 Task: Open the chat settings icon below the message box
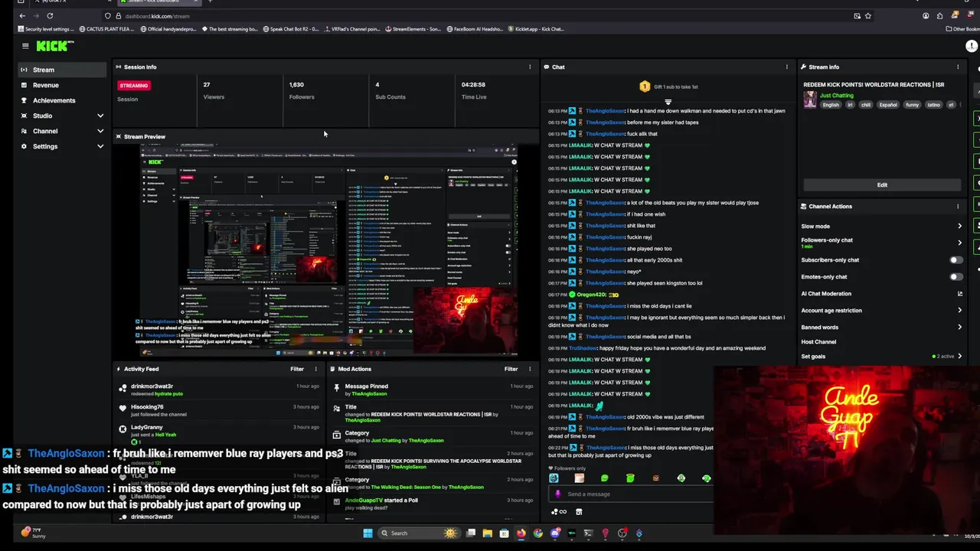pyautogui.click(x=559, y=512)
